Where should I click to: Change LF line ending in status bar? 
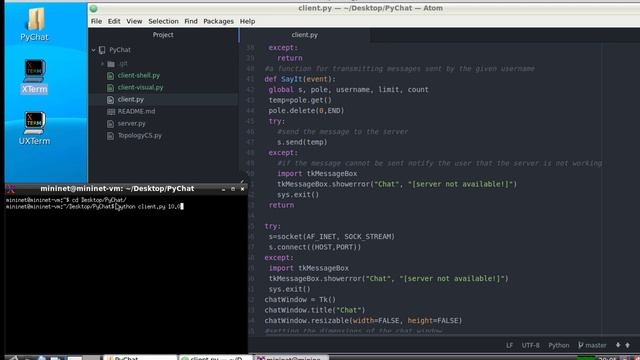pos(509,345)
